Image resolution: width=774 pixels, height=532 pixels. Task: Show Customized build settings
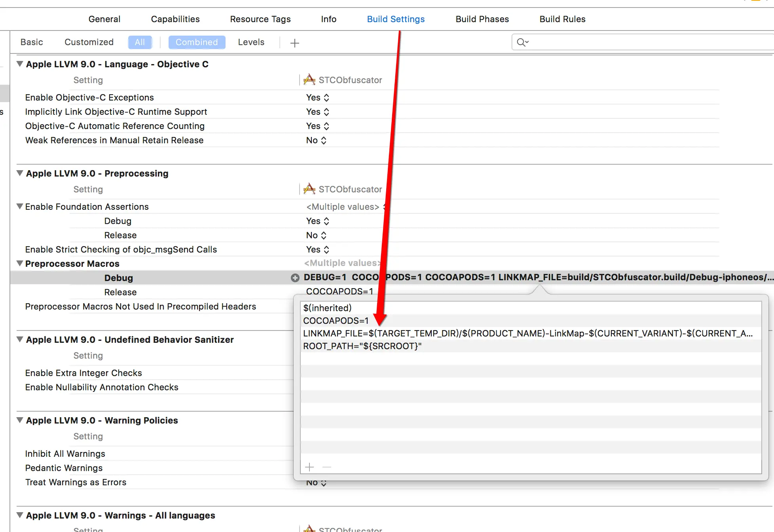point(89,42)
